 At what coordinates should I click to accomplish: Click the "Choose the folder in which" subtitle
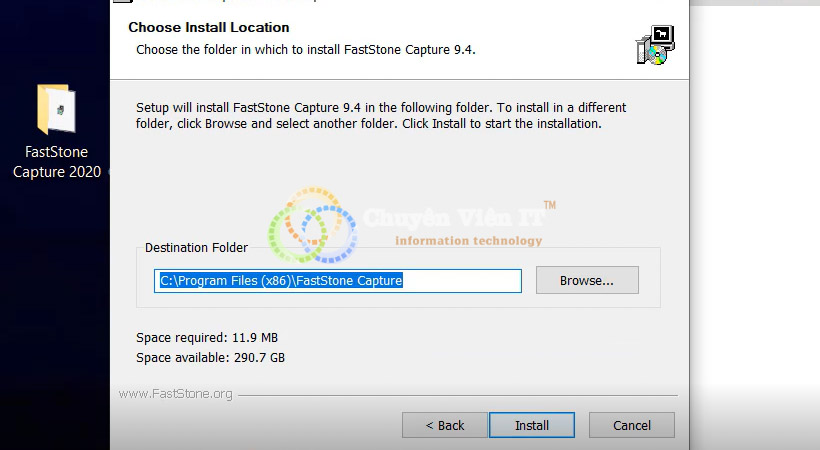[x=305, y=49]
